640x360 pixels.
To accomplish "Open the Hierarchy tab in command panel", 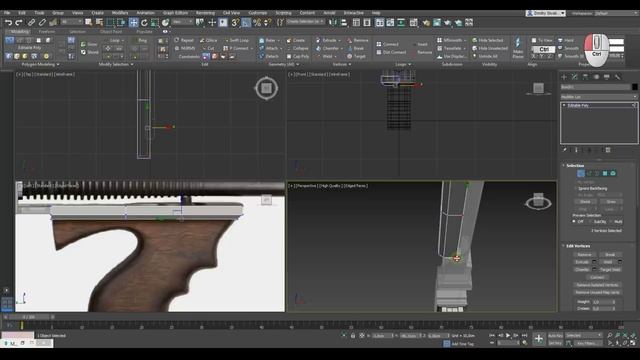I will pyautogui.click(x=585, y=77).
